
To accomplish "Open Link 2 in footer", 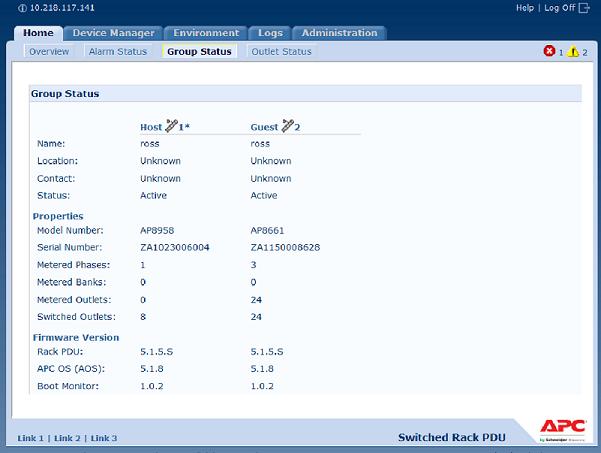I will pos(67,438).
